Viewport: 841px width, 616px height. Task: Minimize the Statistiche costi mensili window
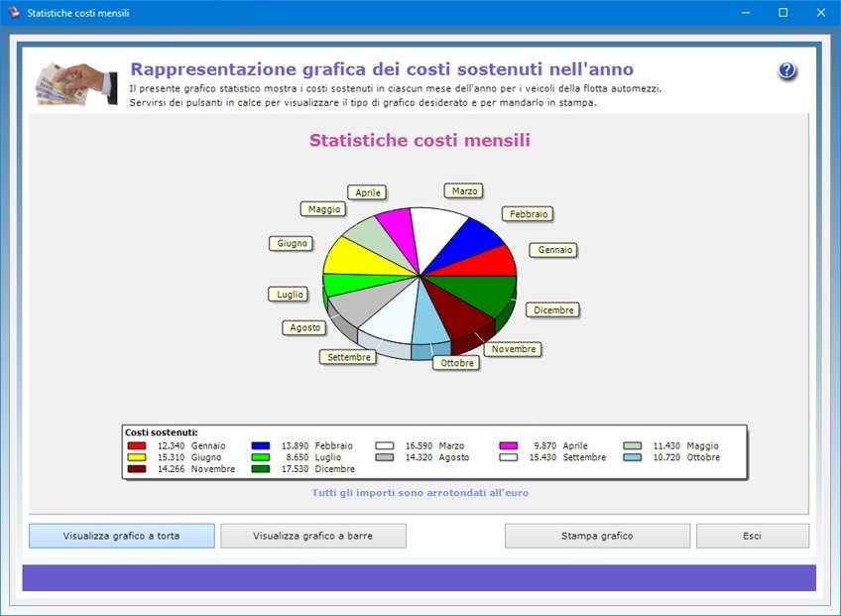[x=746, y=12]
